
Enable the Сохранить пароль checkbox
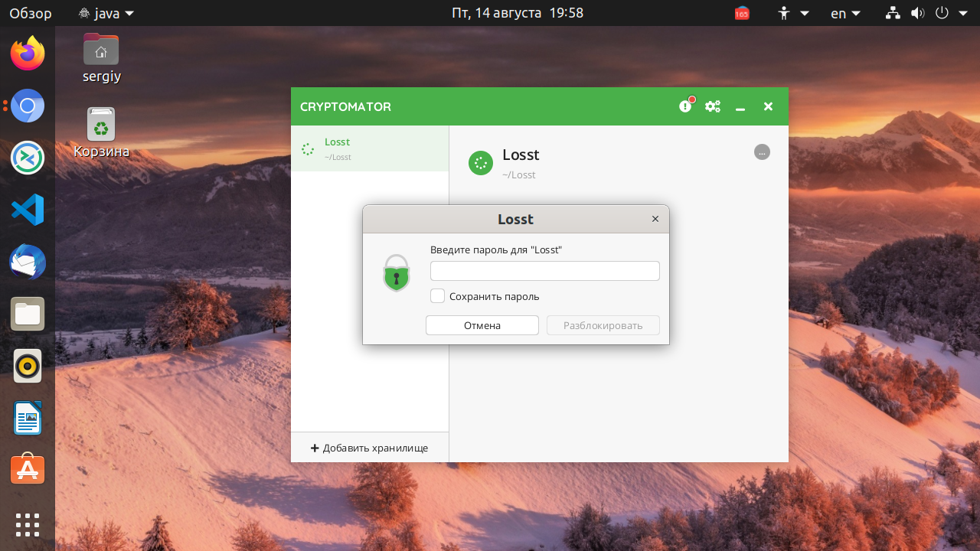[437, 295]
